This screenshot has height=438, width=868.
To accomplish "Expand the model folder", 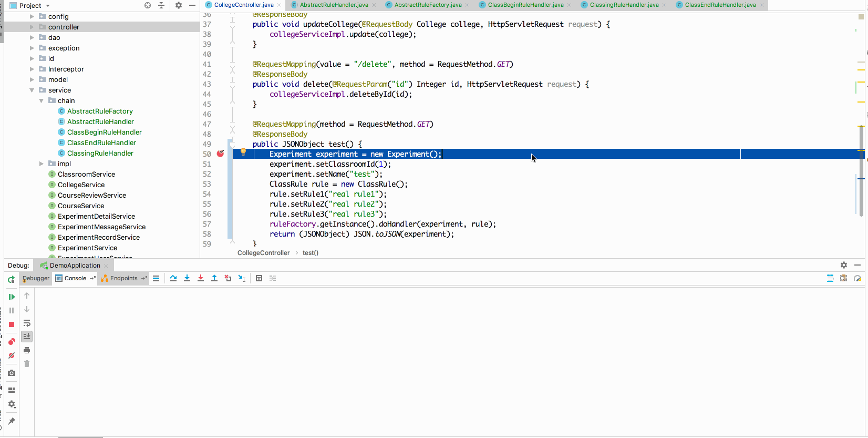I will tap(32, 79).
